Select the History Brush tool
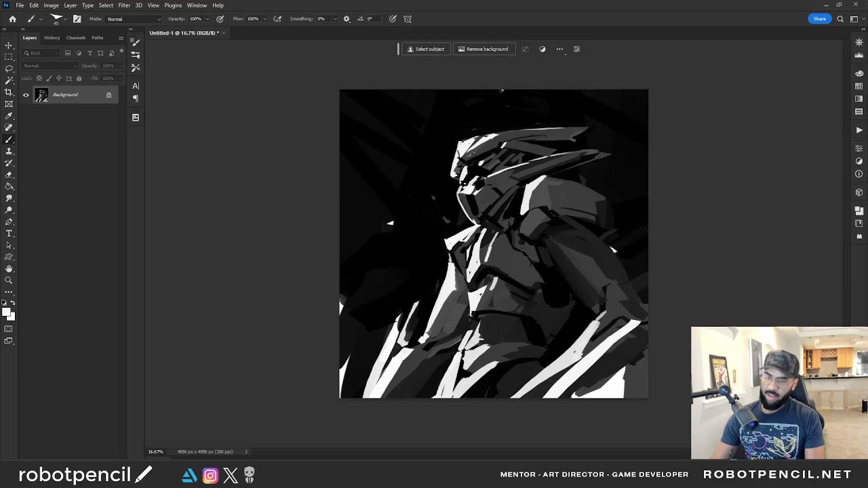The width and height of the screenshot is (868, 488). point(9,163)
